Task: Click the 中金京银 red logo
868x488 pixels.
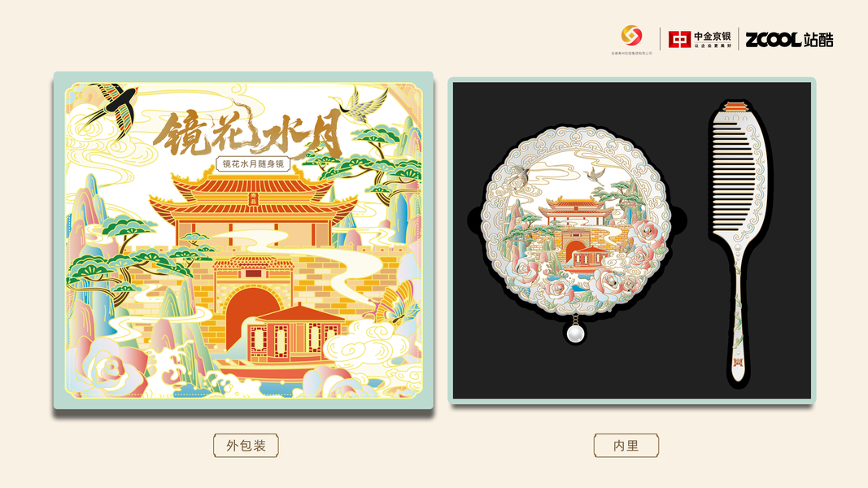Action: [x=700, y=39]
